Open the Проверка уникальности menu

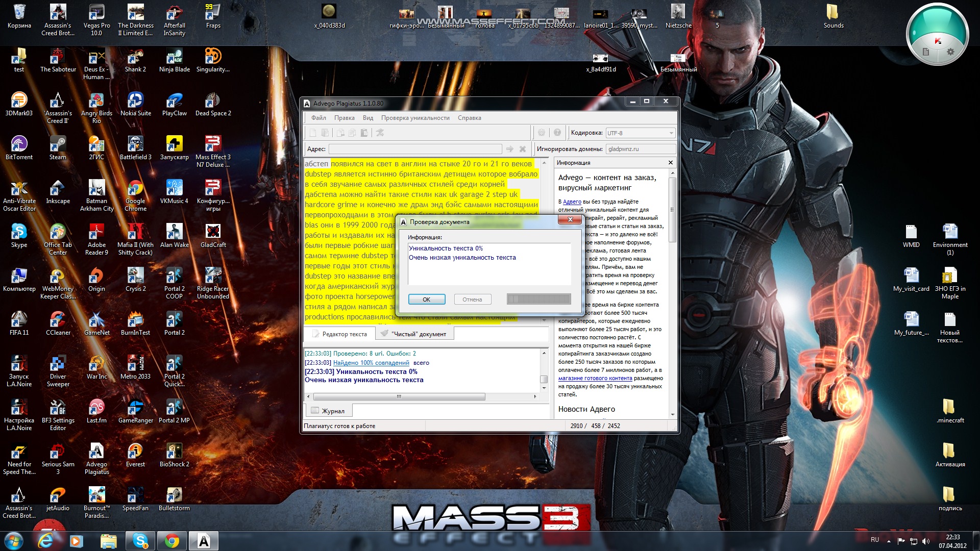[415, 118]
